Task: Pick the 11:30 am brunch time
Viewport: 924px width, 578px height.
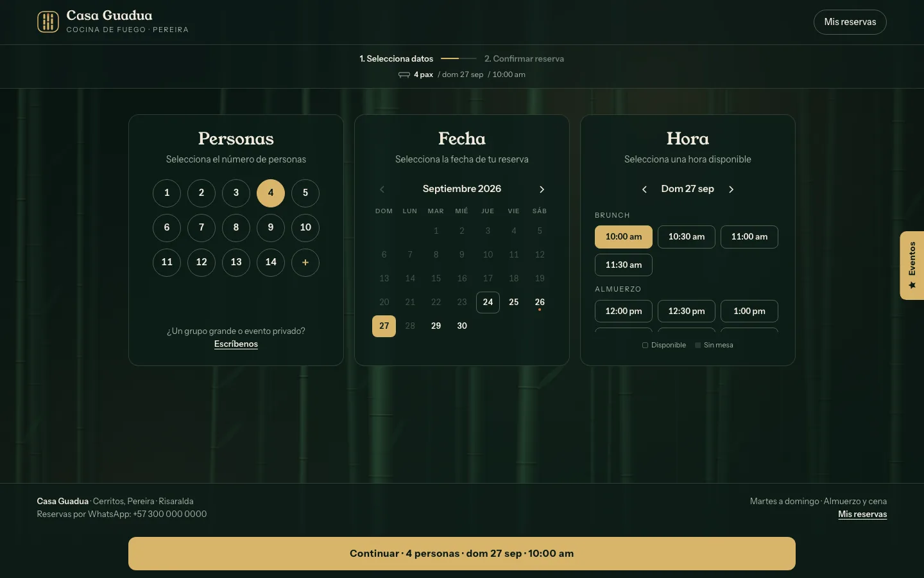Action: 624,265
